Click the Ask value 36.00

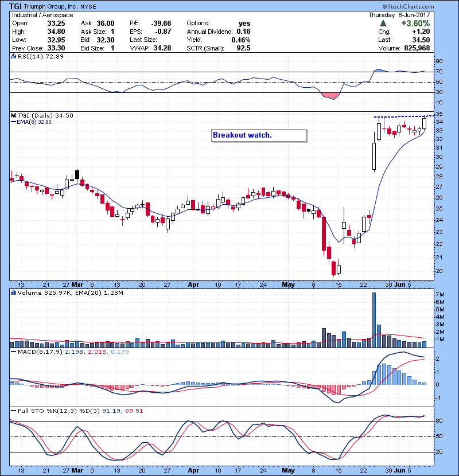[106, 24]
